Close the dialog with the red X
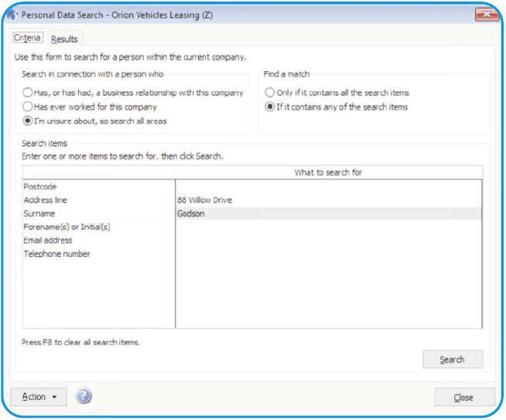This screenshot has height=420, width=506. (x=485, y=14)
